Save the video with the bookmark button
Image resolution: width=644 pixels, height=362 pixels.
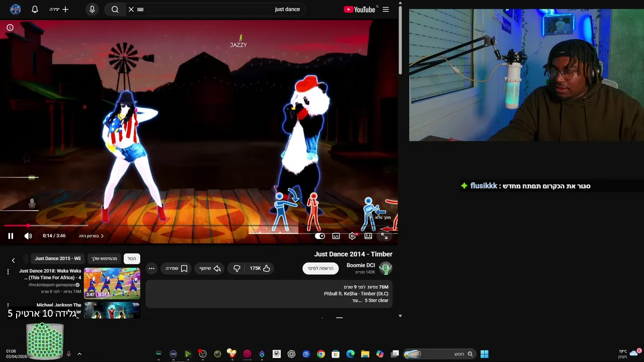177,268
